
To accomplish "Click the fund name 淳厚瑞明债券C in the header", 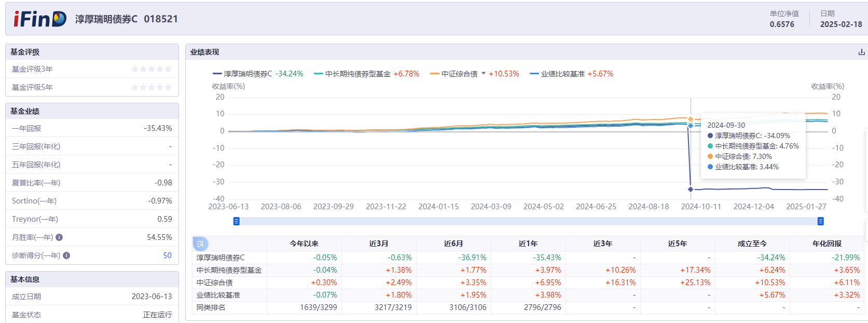I will point(106,19).
